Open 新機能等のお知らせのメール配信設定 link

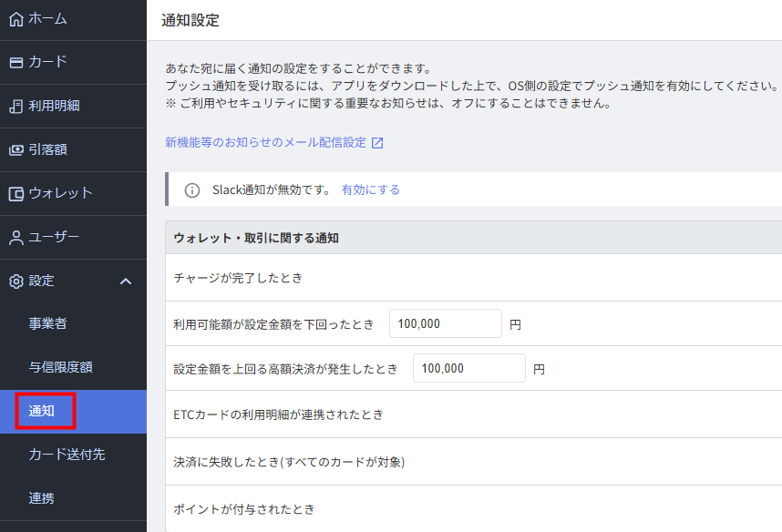pyautogui.click(x=265, y=143)
